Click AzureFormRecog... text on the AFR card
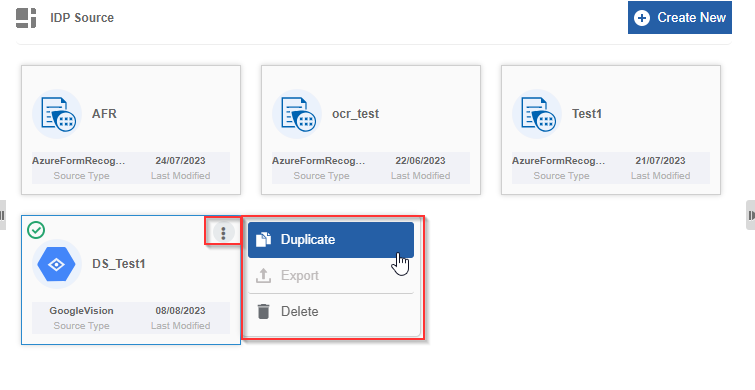755x390 pixels. click(x=78, y=161)
